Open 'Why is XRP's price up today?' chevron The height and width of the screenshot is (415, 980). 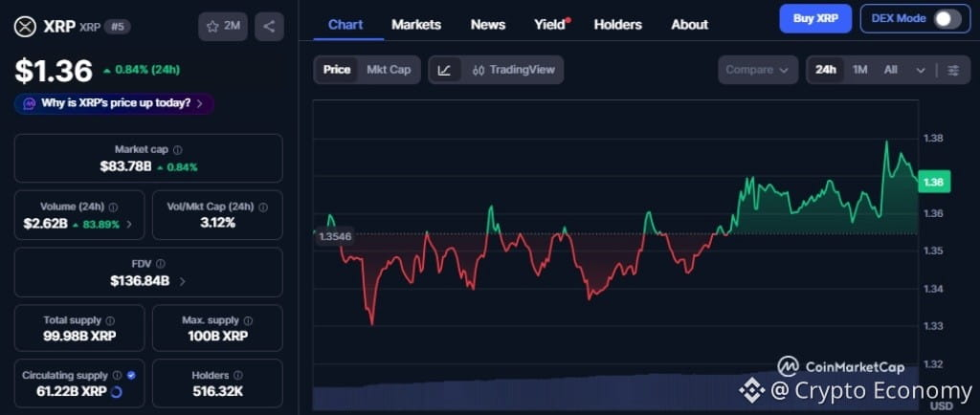click(199, 103)
